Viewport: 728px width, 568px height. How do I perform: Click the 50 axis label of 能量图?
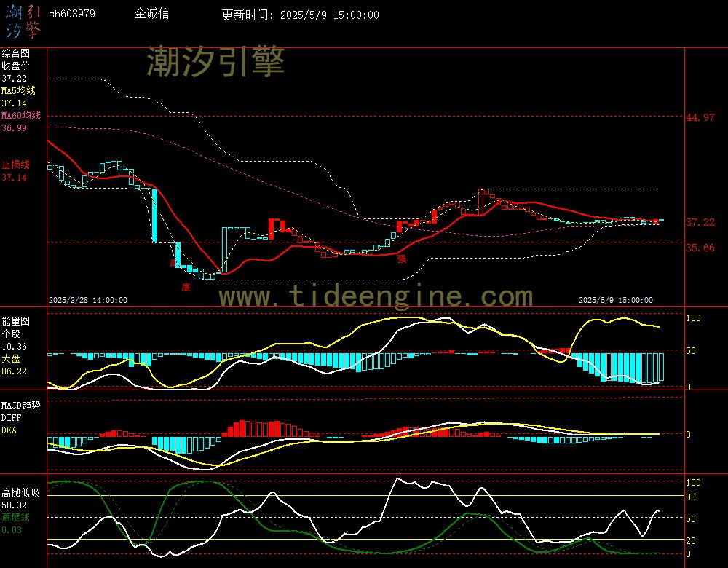tap(691, 351)
